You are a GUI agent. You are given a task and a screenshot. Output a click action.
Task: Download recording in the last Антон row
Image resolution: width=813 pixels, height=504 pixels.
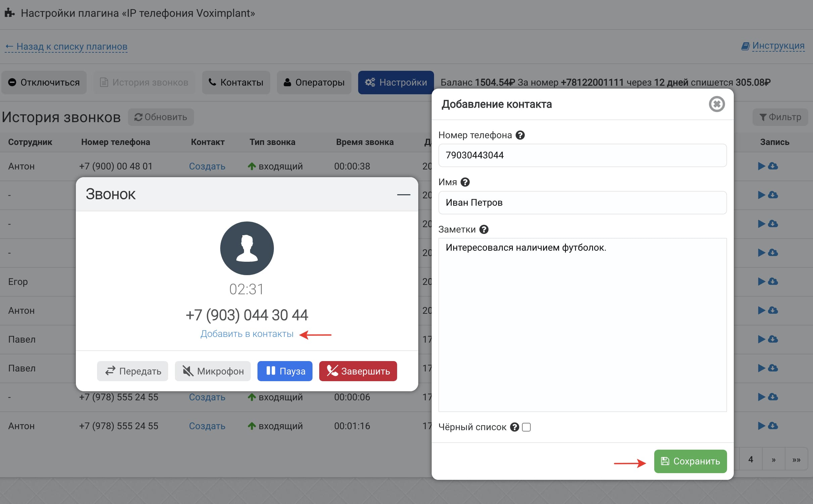[773, 426]
